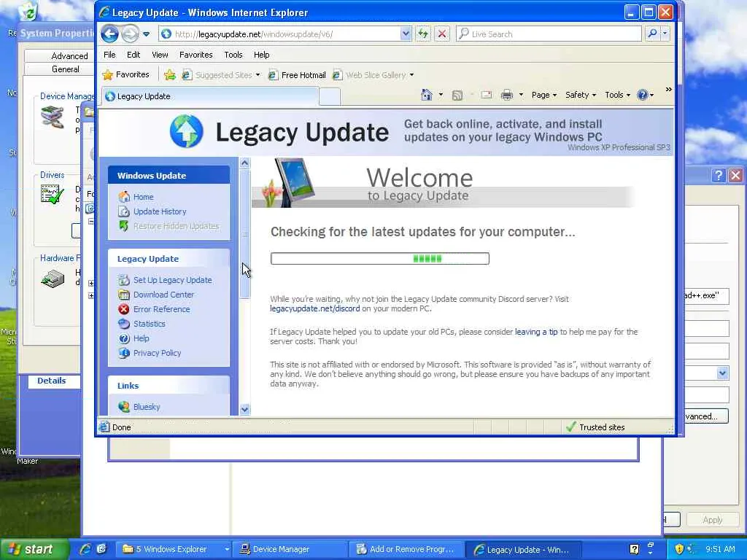The image size is (747, 560).
Task: Click the Statistics icon in the sidebar
Action: (x=124, y=324)
